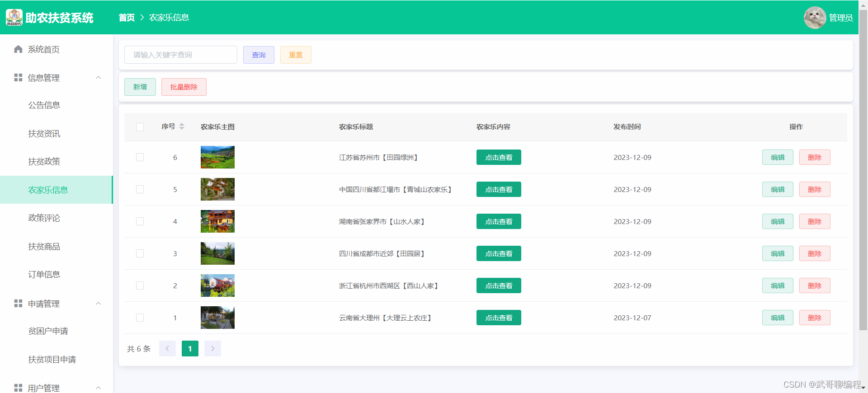Screen dimensions: 868x393
Task: Collapse the 用户管理 menu chevron
Action: tap(98, 388)
